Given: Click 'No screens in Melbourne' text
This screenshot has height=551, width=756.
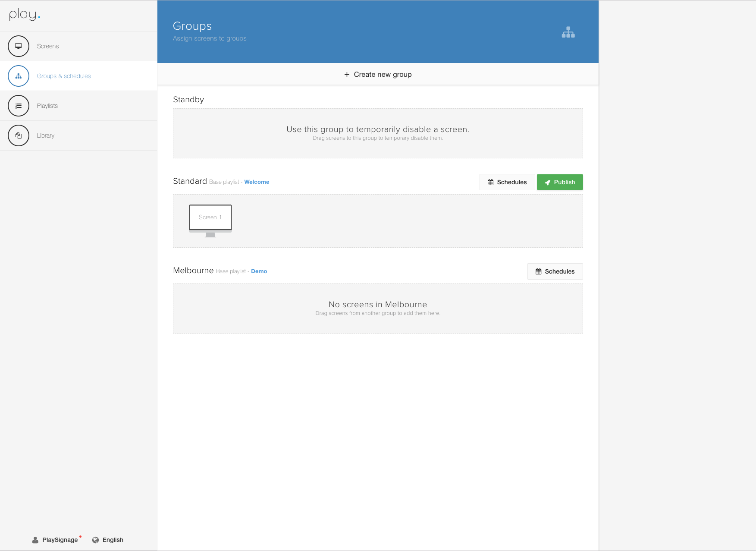Looking at the screenshot, I should 378,305.
